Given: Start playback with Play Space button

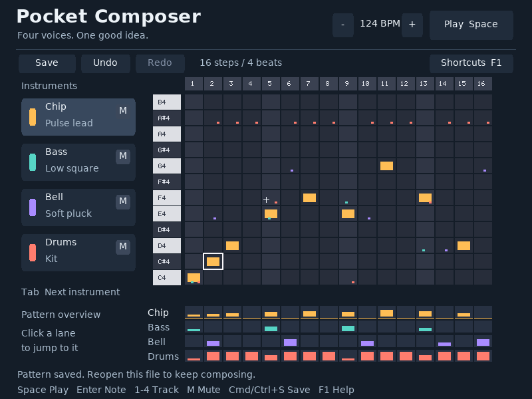Looking at the screenshot, I should tap(471, 25).
